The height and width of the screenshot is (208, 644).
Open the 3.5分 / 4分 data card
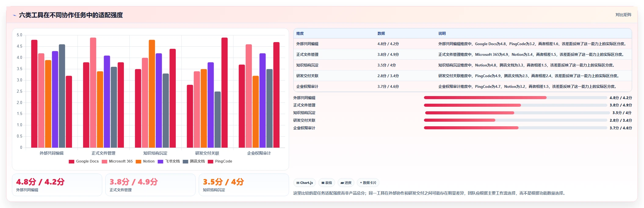pyautogui.click(x=244, y=185)
